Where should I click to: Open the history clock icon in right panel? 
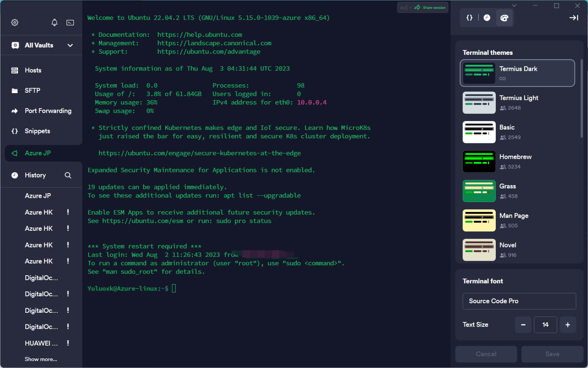pos(487,18)
